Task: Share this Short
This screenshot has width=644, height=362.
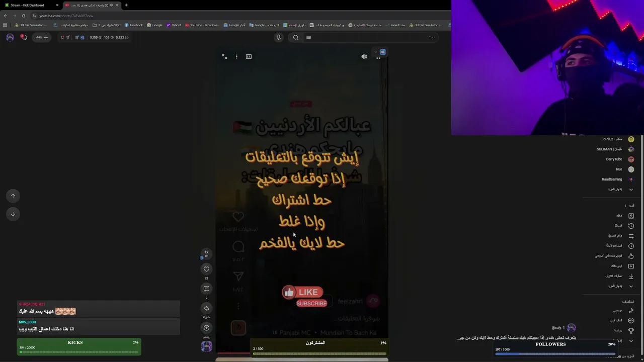Action: coord(206,308)
